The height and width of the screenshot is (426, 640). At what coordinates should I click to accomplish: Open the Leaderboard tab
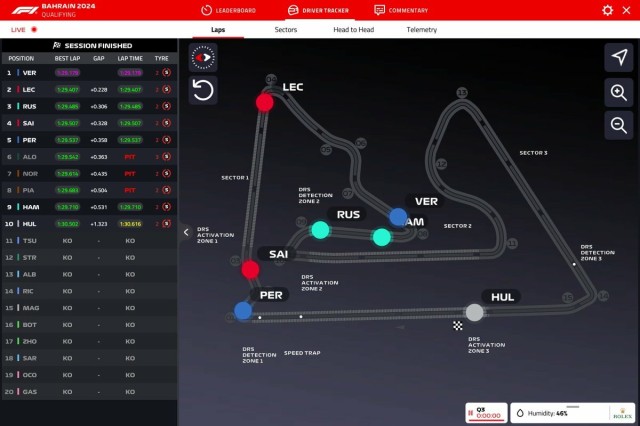(229, 10)
